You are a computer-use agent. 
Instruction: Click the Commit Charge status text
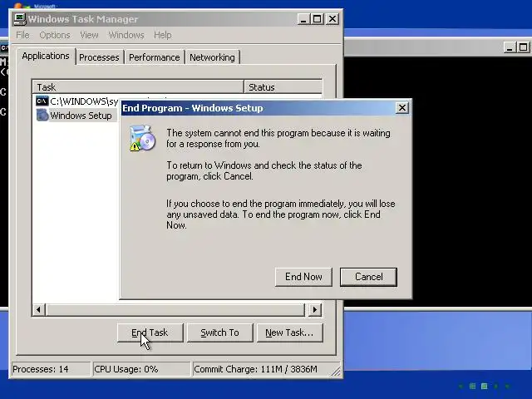click(256, 369)
